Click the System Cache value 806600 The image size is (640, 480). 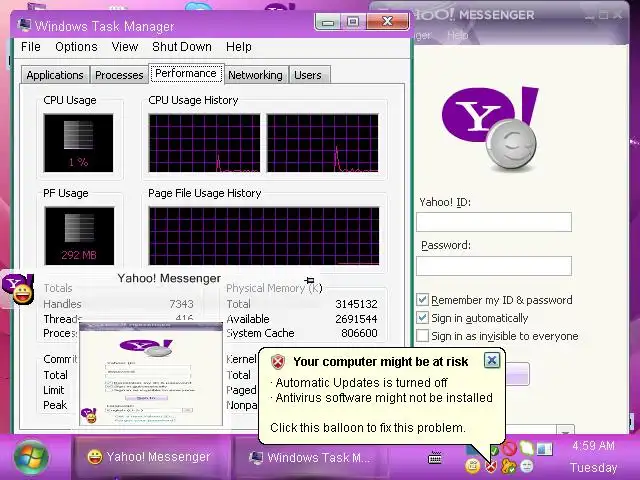tap(359, 333)
